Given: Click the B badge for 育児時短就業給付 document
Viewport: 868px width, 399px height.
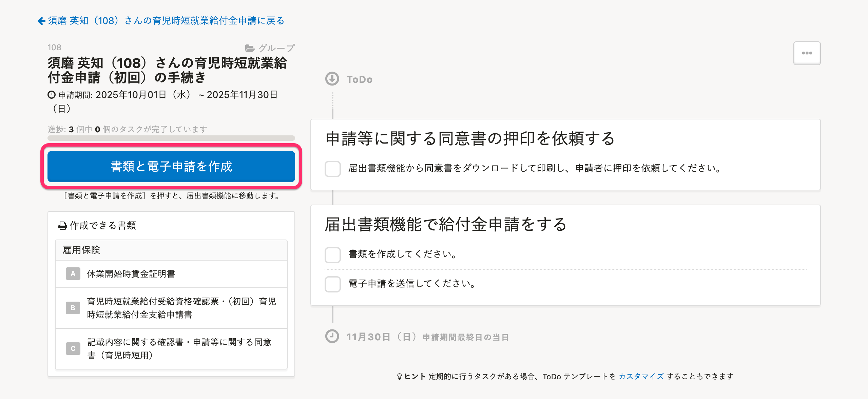Looking at the screenshot, I should 73,308.
